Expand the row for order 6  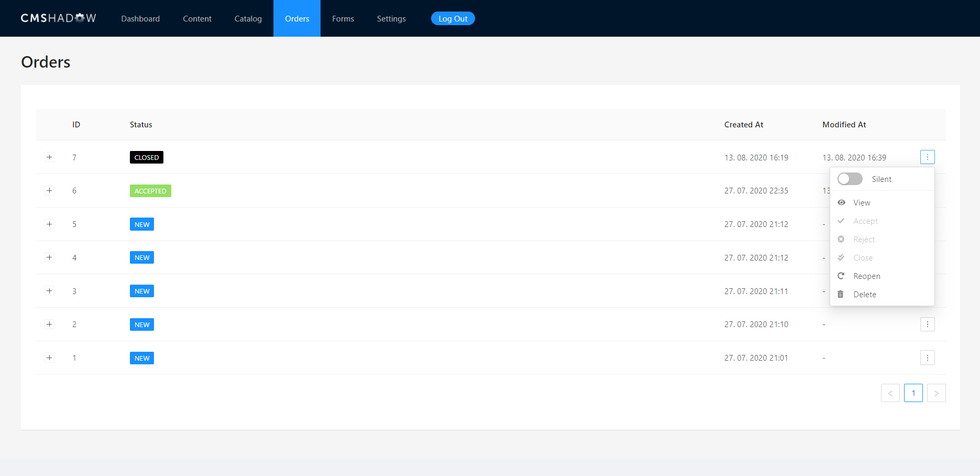pyautogui.click(x=49, y=190)
